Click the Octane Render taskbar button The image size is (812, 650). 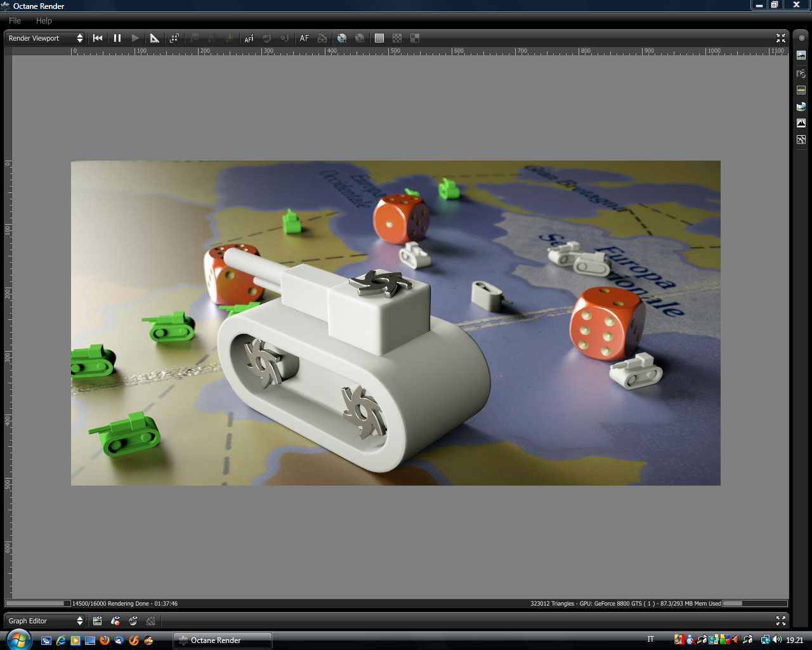[223, 640]
